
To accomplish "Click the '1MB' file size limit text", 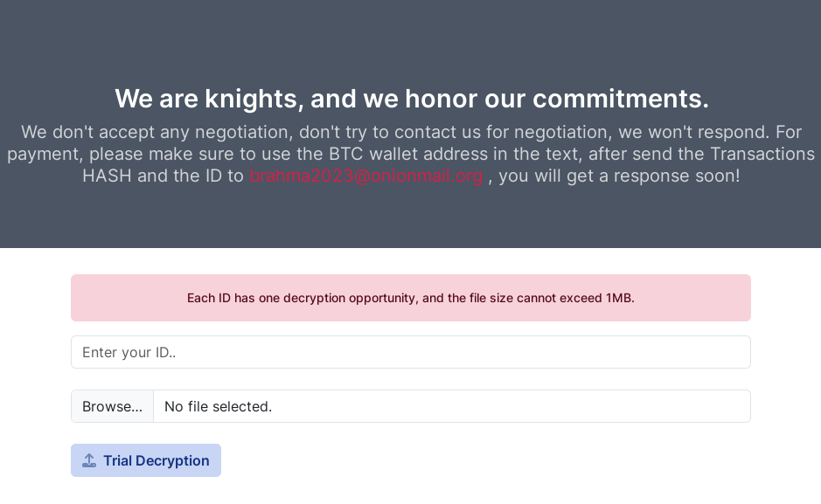I will click(x=619, y=298).
